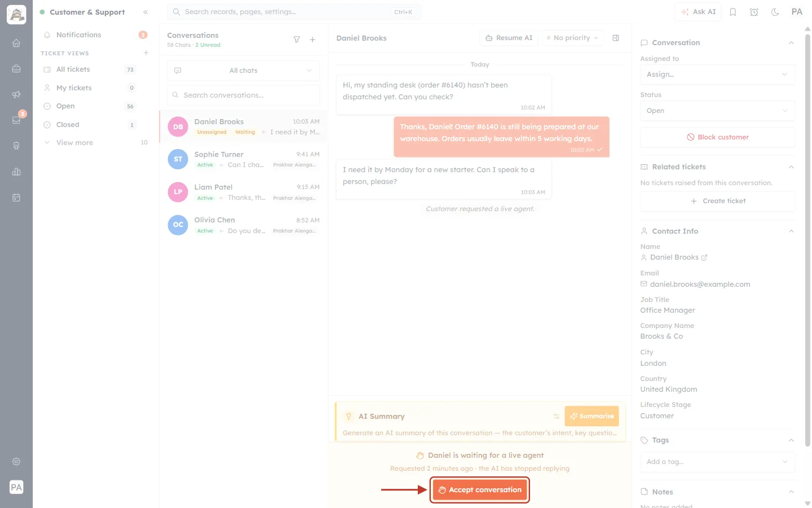Collapse the Customer & Support sidebar
812x508 pixels.
(x=145, y=12)
